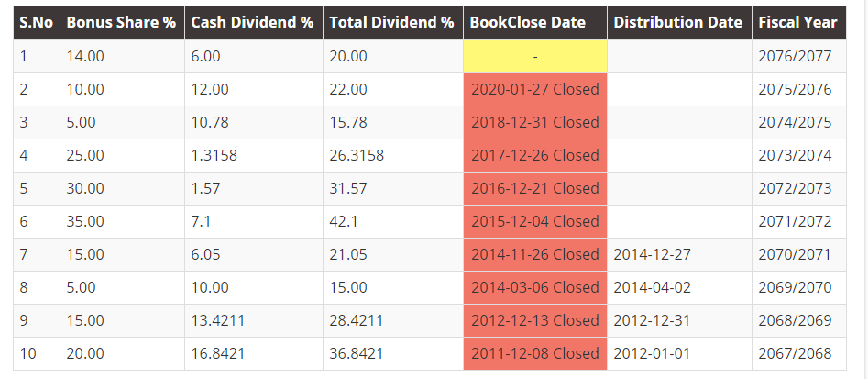
Task: Click the 2015-12-04 Closed cell
Action: click(535, 221)
